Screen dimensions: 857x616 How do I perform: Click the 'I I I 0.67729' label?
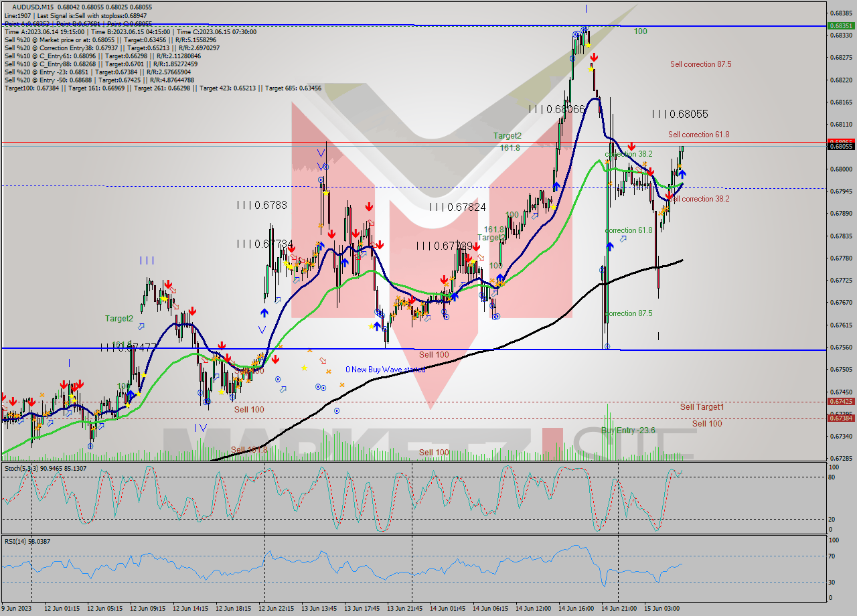pos(444,246)
